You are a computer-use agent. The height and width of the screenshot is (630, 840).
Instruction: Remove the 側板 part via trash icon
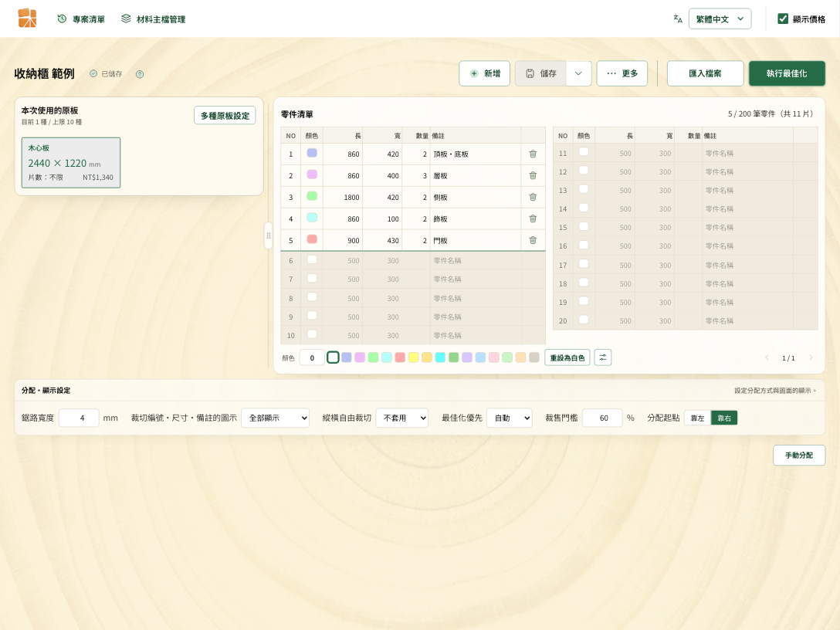tap(533, 197)
